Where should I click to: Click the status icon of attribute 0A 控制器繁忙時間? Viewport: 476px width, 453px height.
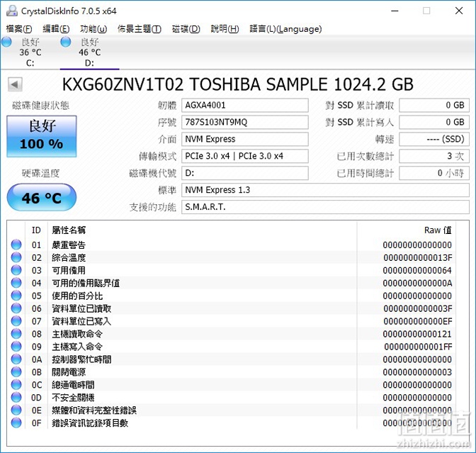(16, 359)
